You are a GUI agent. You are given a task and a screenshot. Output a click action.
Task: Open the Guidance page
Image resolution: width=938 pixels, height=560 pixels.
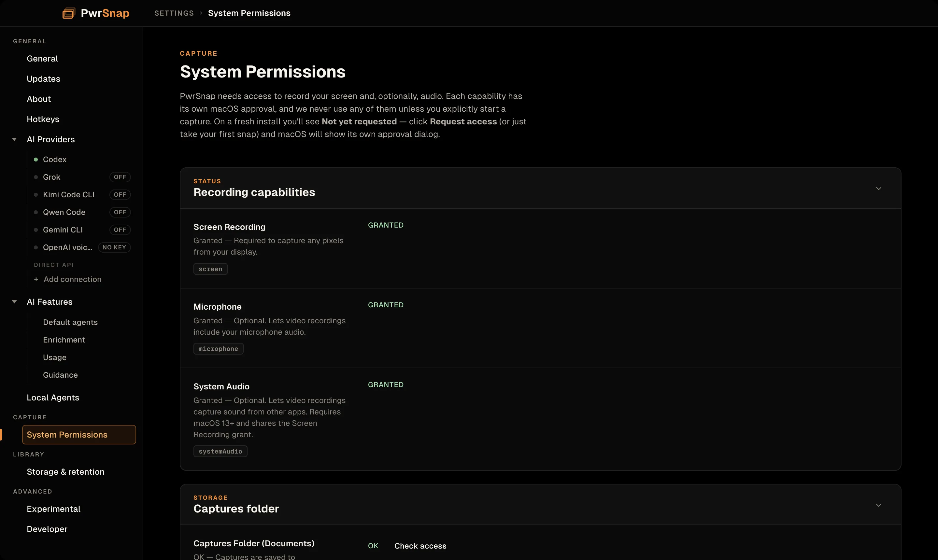coord(60,375)
